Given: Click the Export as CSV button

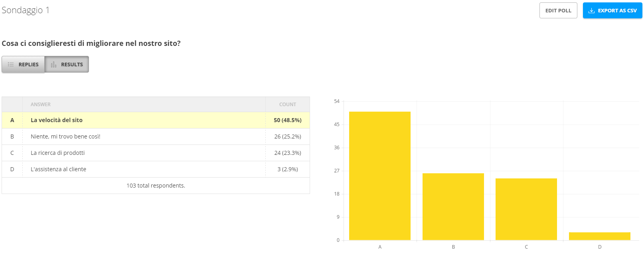Looking at the screenshot, I should (612, 11).
